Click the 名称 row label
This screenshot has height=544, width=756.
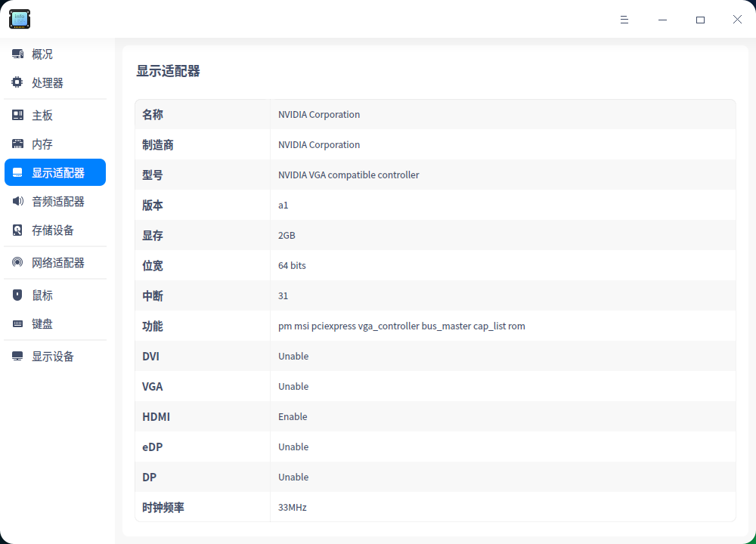153,115
